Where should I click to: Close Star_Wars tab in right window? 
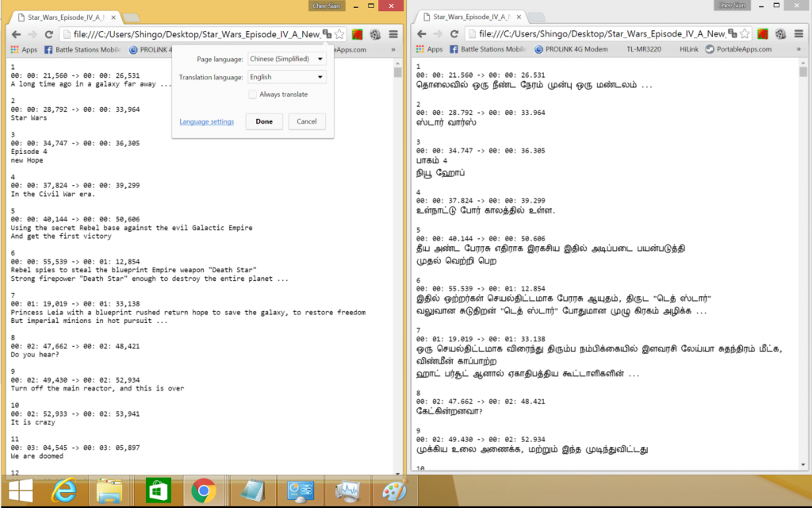519,17
